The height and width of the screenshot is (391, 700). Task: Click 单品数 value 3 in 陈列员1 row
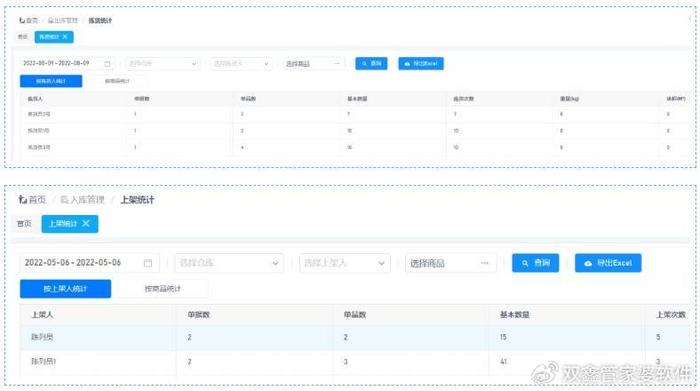pos(346,362)
